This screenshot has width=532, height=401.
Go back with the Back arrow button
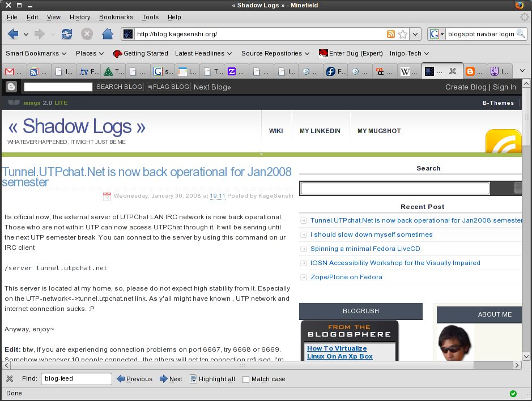[13, 34]
